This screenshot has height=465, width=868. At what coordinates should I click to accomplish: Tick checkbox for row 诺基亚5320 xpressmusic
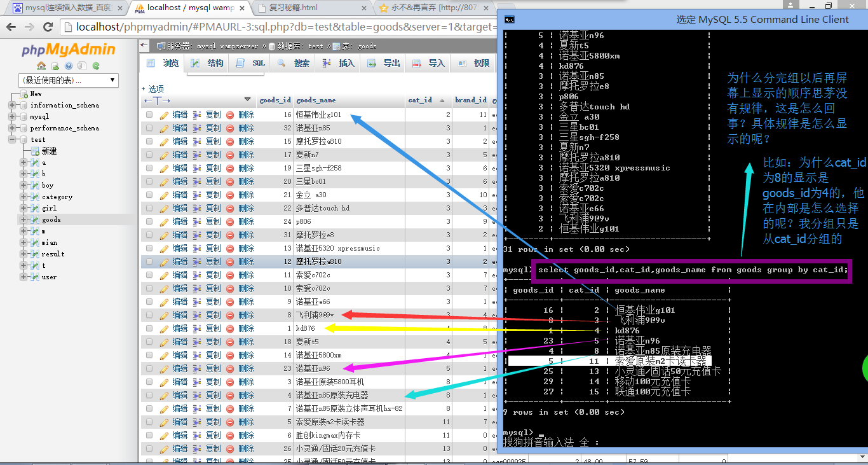pos(149,248)
